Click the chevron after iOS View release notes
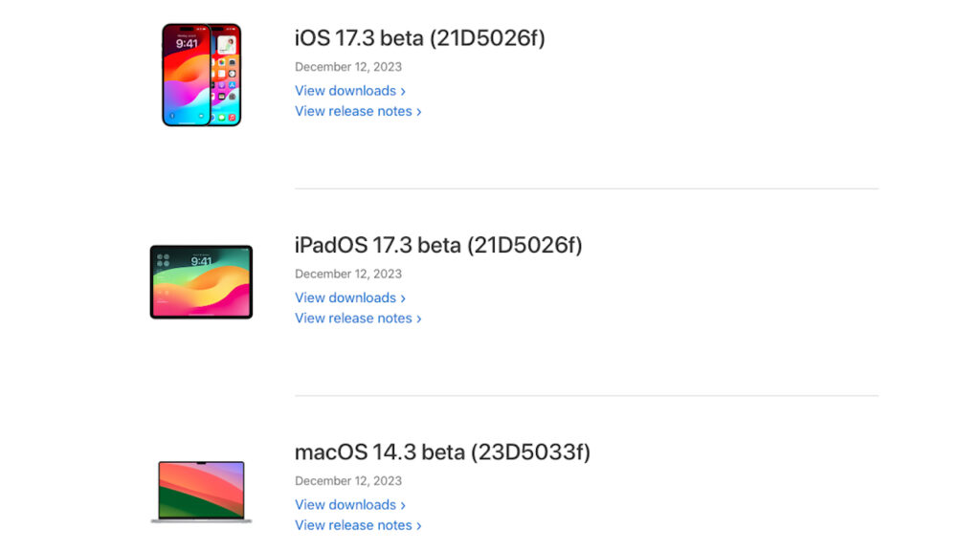This screenshot has height=551, width=980. coord(417,111)
